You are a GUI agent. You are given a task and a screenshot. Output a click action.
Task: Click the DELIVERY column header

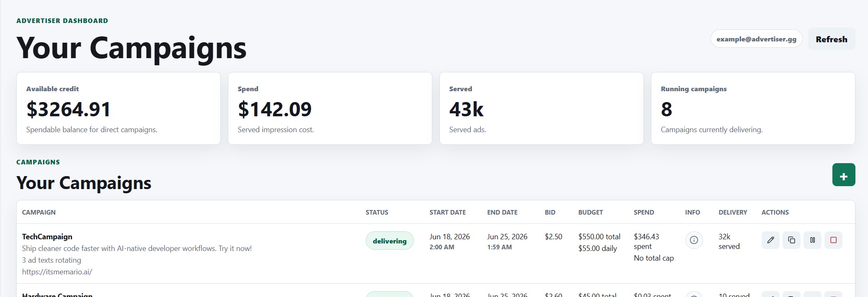(x=733, y=213)
